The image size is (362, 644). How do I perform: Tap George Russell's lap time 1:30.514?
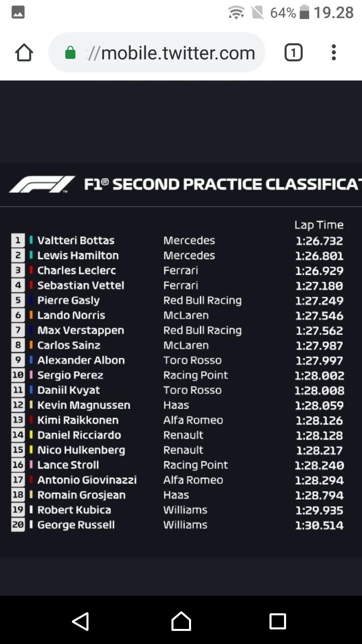point(319,526)
